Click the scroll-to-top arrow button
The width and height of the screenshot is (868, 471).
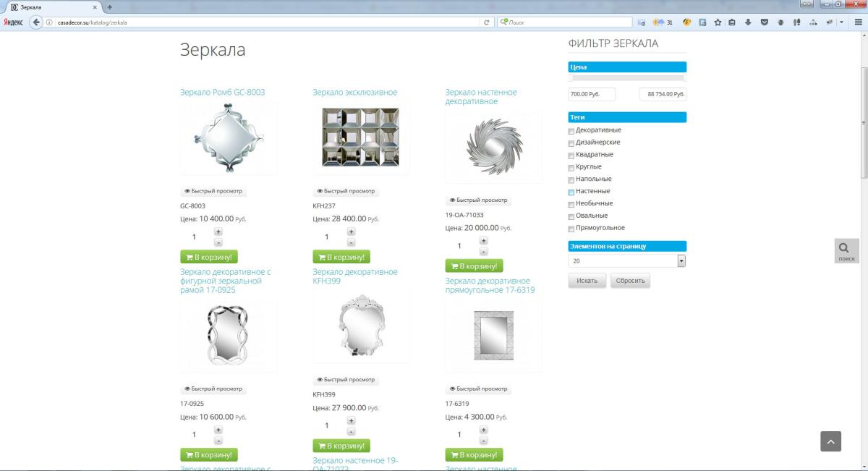pos(830,441)
